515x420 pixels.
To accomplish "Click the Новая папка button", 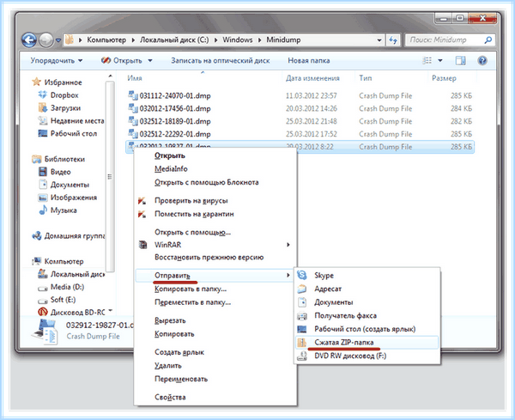I will tap(309, 60).
